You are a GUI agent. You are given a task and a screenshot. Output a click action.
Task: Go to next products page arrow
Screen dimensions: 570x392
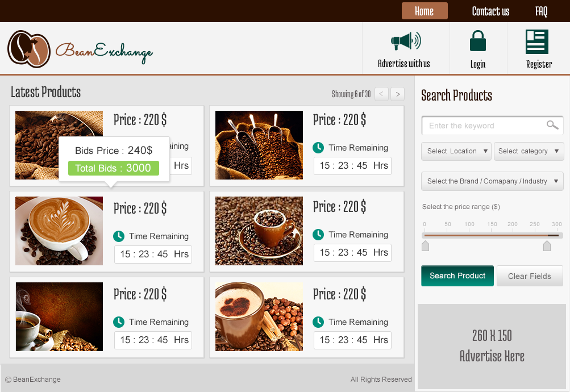pos(398,94)
